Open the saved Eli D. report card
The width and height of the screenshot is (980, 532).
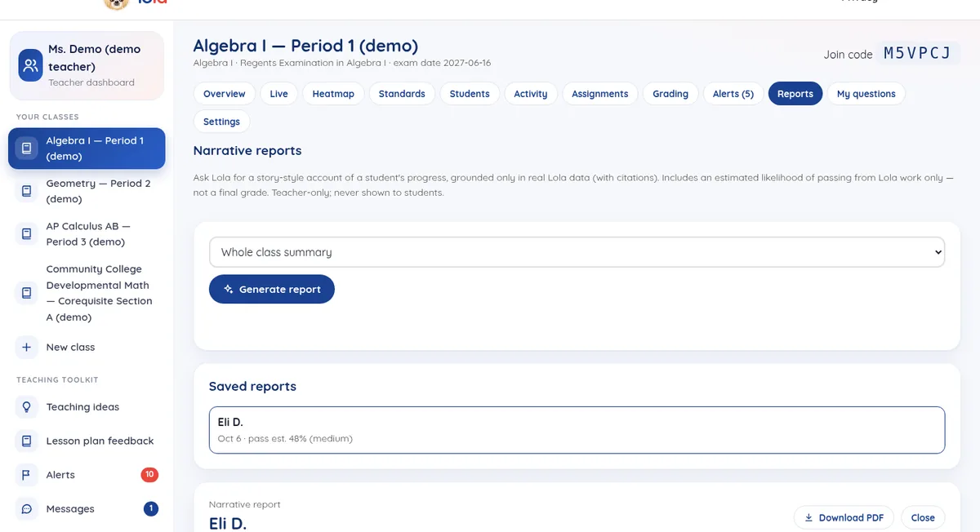pyautogui.click(x=577, y=430)
